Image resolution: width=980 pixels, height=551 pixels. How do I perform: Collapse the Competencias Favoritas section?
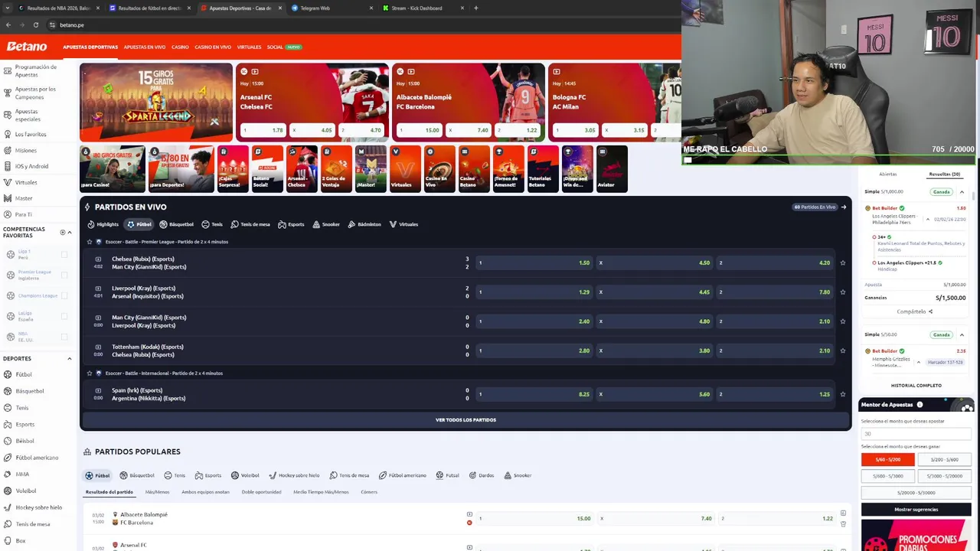pos(69,232)
